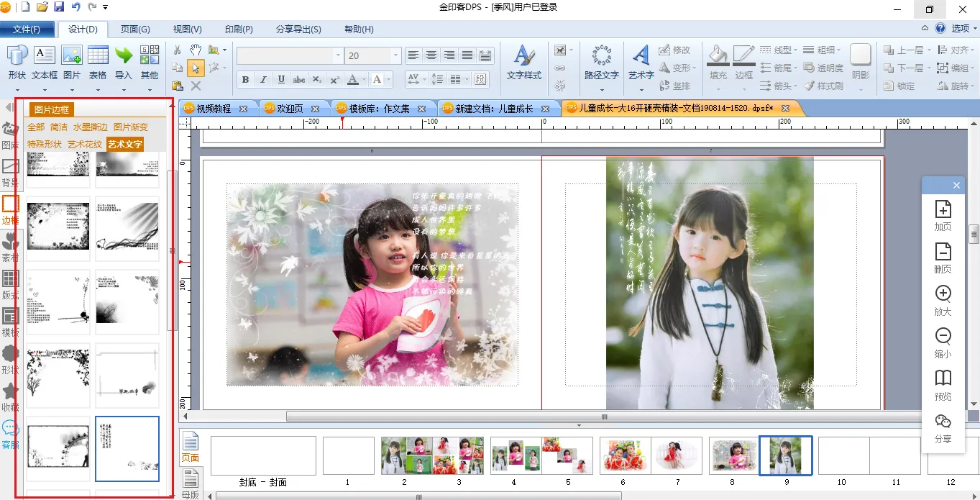Click the 路径文字 path text icon
The image size is (980, 500).
tap(601, 62)
